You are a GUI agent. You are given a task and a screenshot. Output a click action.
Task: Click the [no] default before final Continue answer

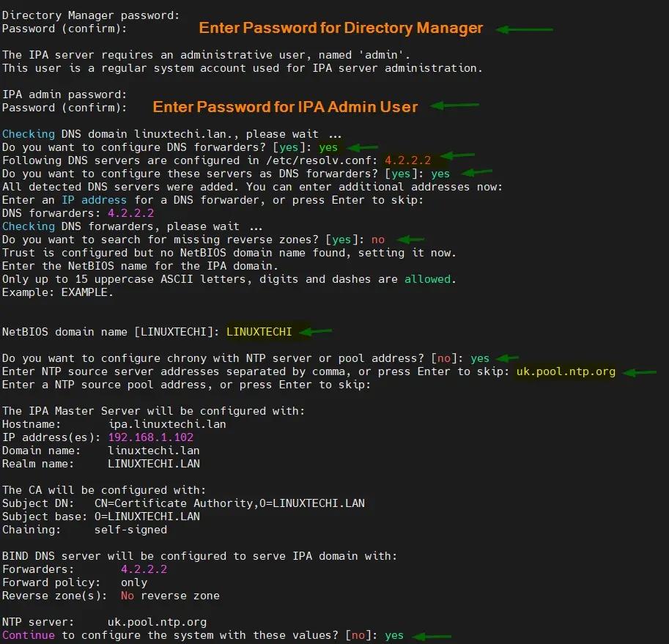click(x=358, y=635)
